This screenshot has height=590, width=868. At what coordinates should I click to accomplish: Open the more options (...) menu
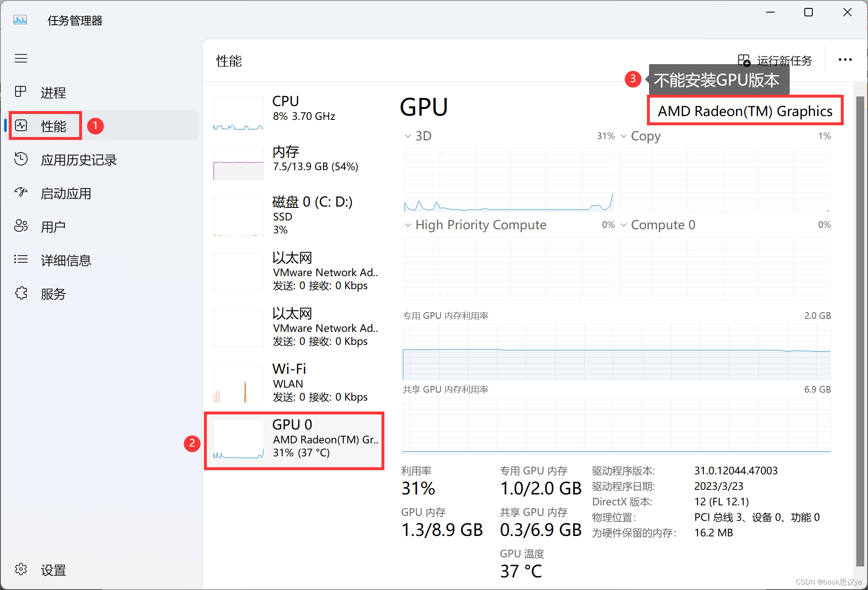[x=845, y=60]
